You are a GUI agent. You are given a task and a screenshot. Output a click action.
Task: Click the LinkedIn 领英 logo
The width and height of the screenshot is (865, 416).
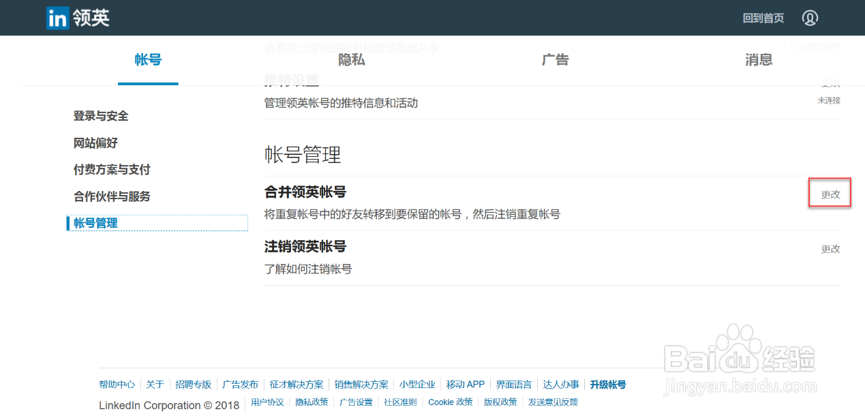click(78, 18)
